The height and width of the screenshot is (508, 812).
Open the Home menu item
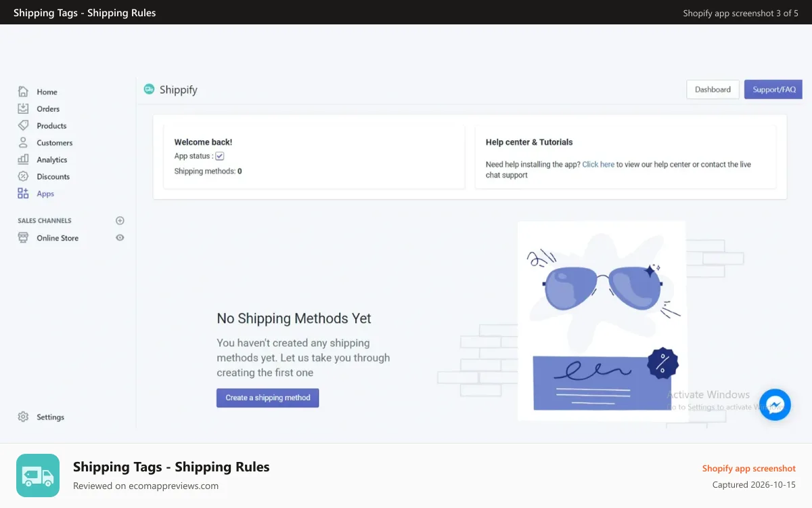(47, 92)
